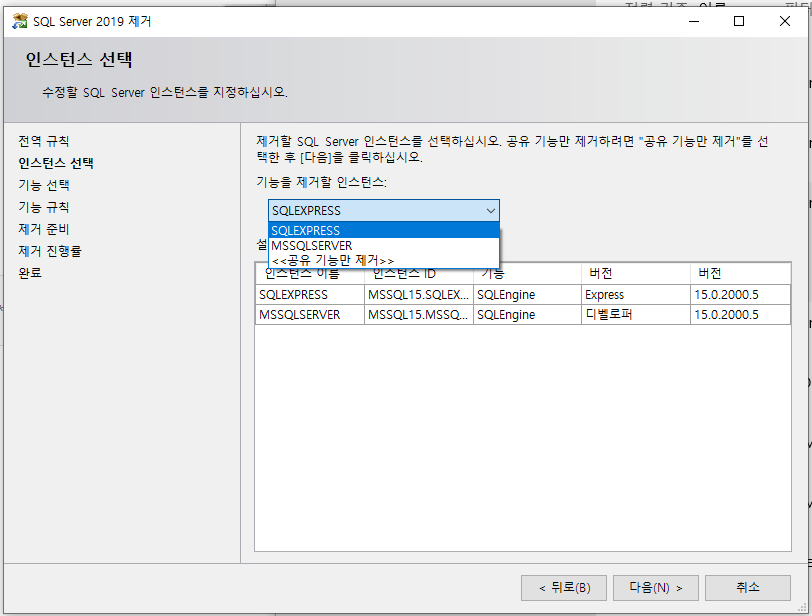This screenshot has height=616, width=812.
Task: Select the 기능 규칙 step in sidebar
Action: [44, 207]
